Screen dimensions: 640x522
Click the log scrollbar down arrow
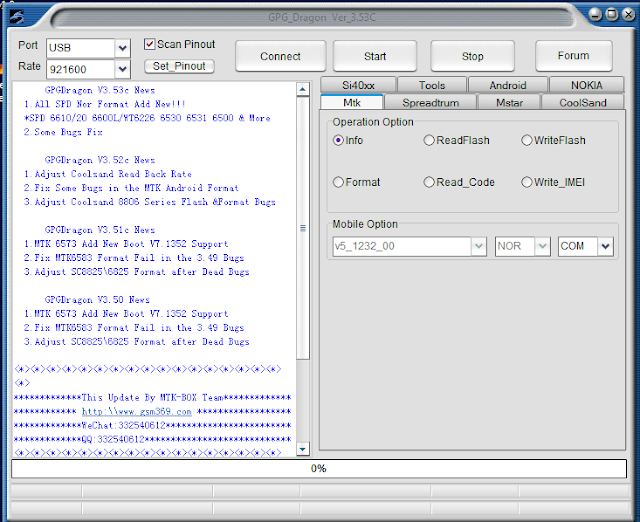pyautogui.click(x=302, y=449)
